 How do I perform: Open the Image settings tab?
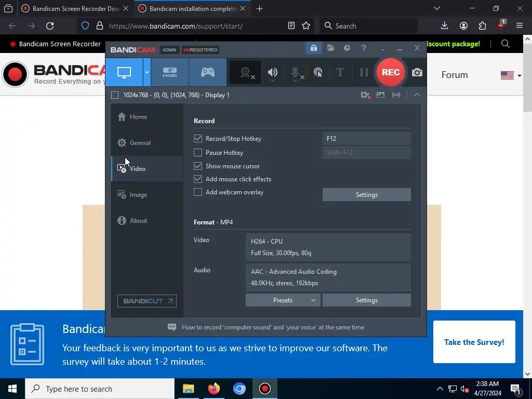point(147,195)
